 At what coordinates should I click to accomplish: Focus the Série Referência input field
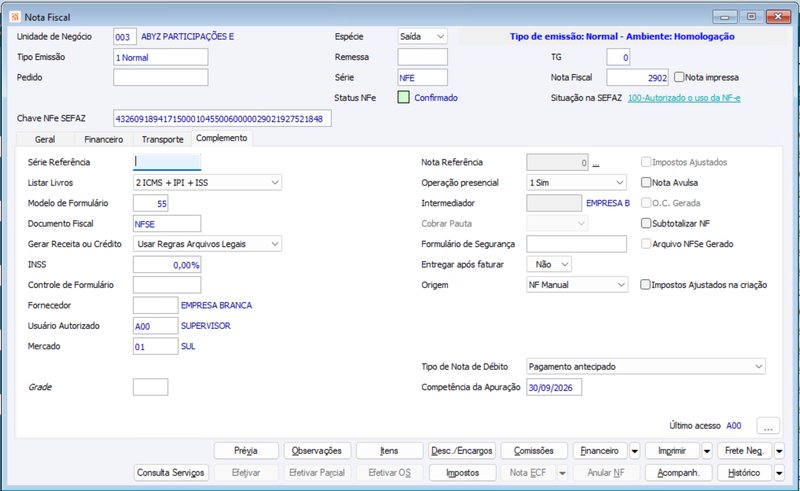(x=167, y=162)
